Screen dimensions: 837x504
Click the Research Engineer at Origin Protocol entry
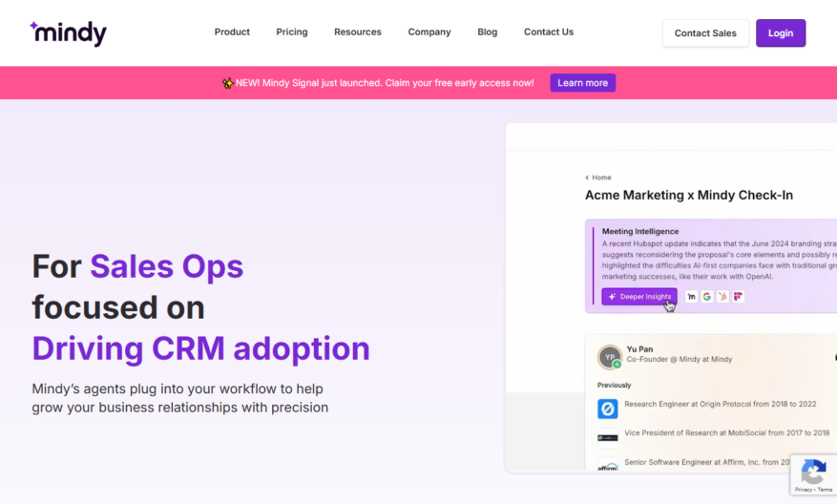tap(721, 404)
